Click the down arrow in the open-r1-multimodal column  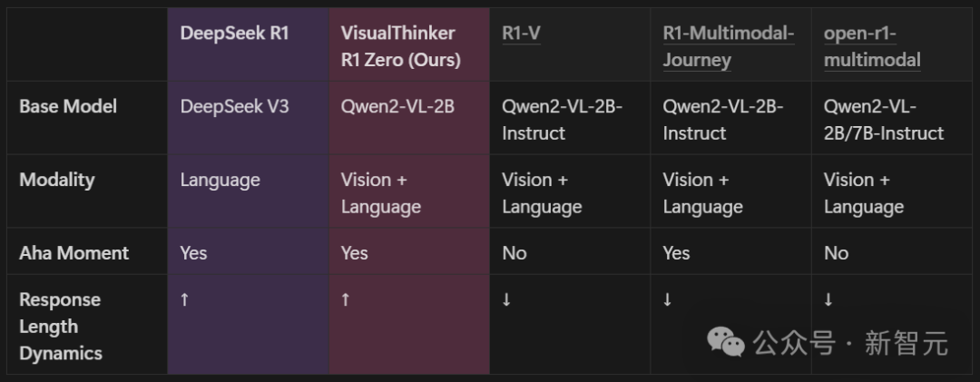coord(828,299)
